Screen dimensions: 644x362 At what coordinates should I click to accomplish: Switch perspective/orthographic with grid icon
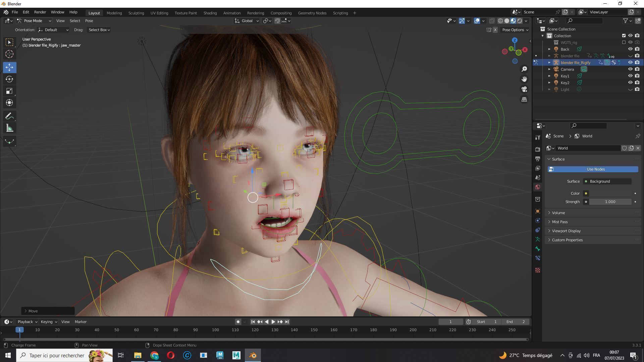coord(524,99)
